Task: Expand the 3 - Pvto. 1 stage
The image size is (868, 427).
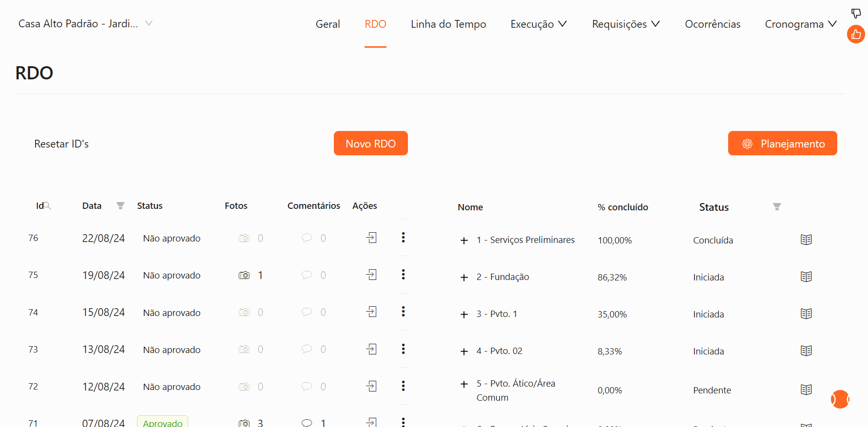Action: coord(464,315)
